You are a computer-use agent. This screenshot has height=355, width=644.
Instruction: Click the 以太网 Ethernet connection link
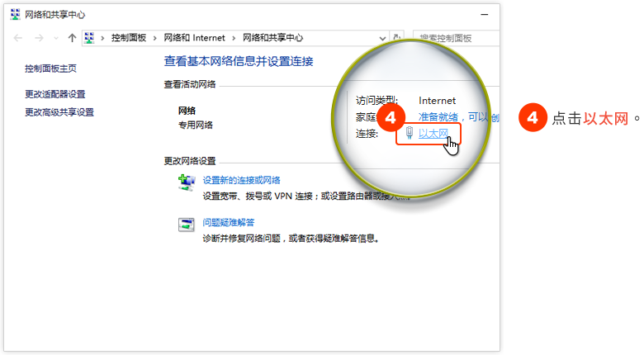(433, 134)
